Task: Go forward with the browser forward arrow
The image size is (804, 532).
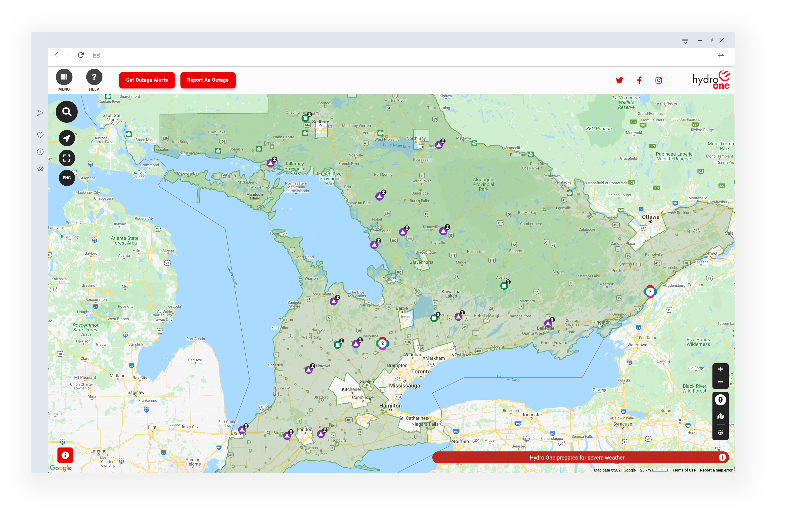Action: point(68,55)
